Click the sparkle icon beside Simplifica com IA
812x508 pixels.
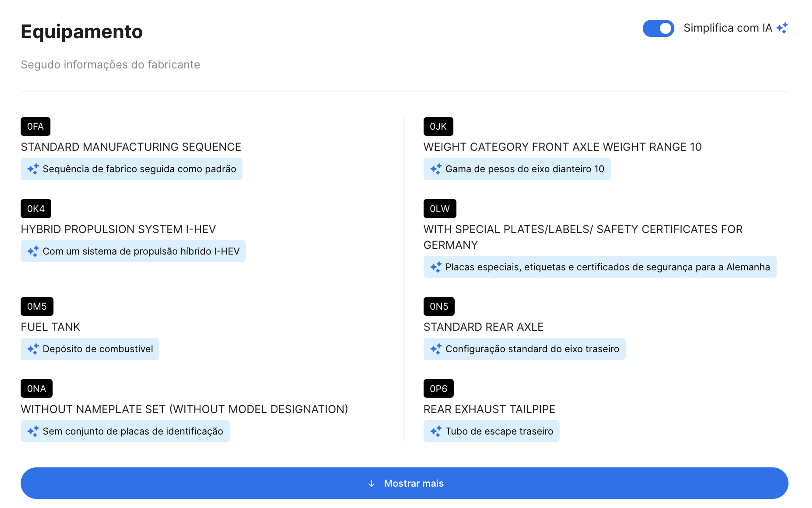point(782,28)
